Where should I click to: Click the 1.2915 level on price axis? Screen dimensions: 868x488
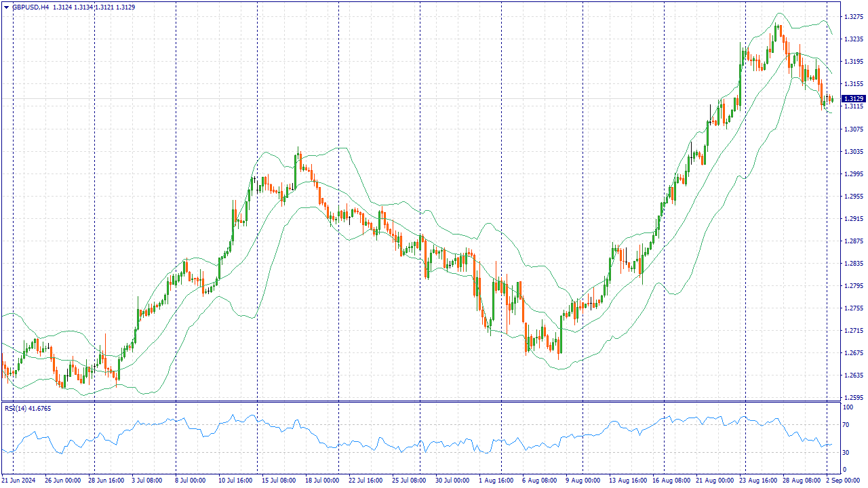[853, 219]
